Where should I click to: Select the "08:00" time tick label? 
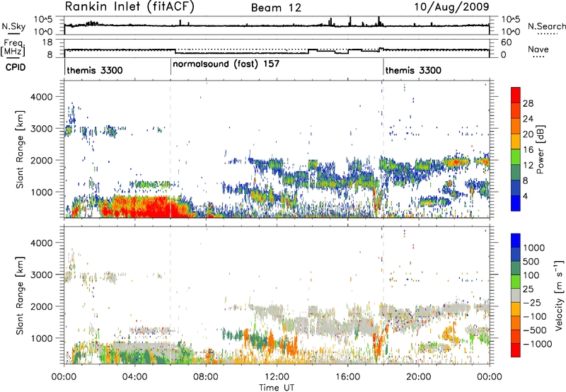[x=206, y=377]
